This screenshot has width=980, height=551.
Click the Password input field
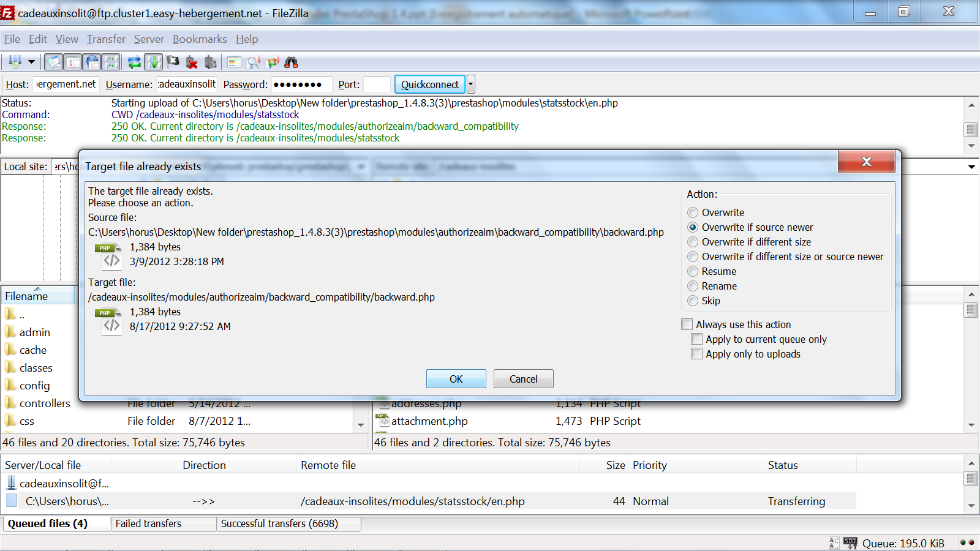[x=301, y=84]
